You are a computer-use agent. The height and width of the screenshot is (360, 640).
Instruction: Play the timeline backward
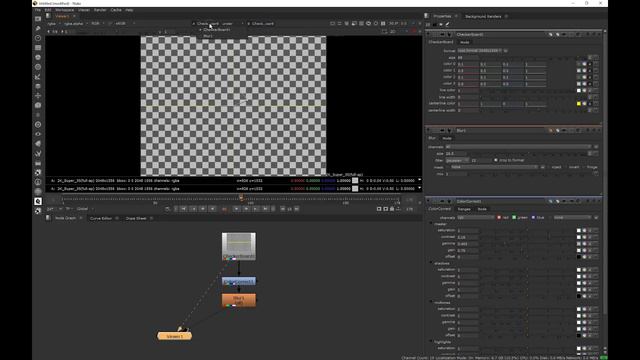[212, 209]
